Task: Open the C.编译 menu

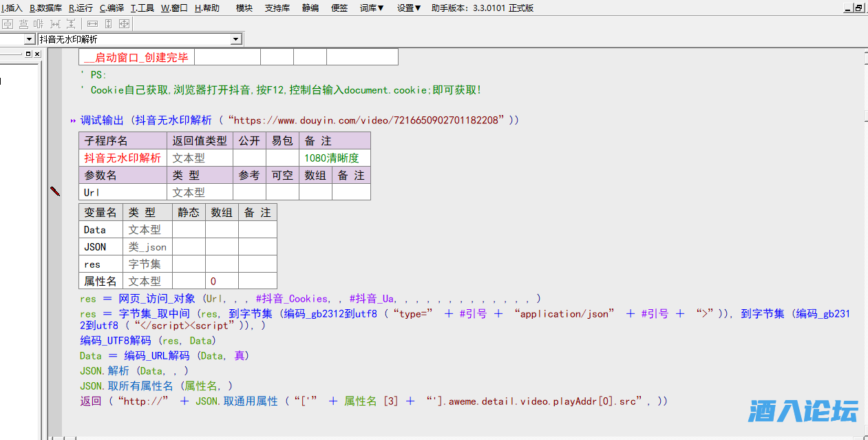Action: 112,8
